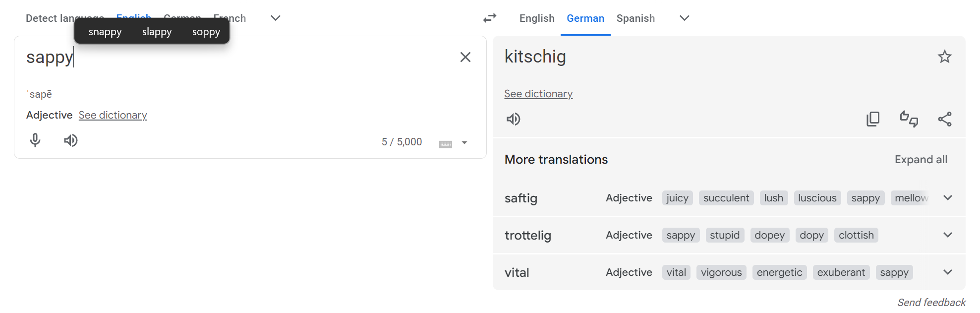Expand more source languages list

point(276,18)
